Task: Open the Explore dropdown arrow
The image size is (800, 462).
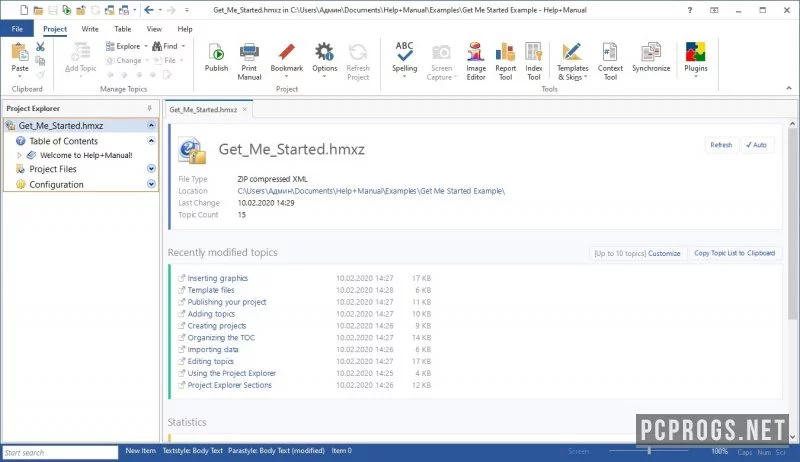Action: pyautogui.click(x=146, y=46)
